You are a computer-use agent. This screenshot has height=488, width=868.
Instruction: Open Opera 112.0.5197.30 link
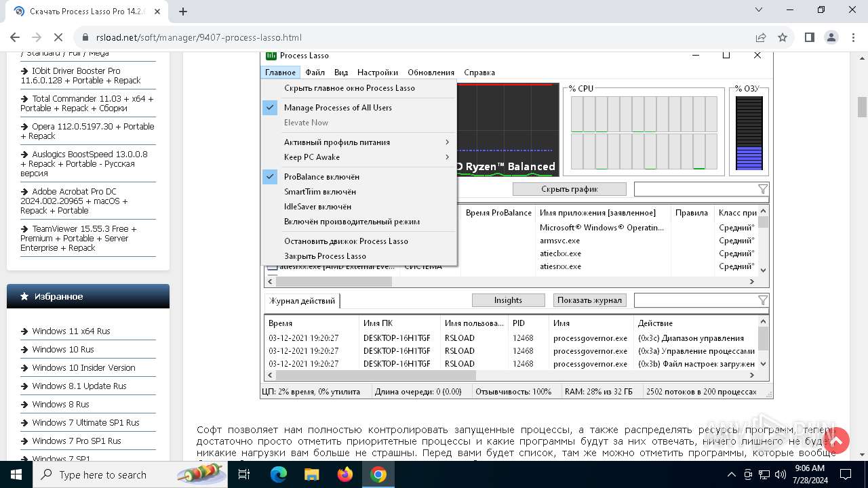[87, 131]
